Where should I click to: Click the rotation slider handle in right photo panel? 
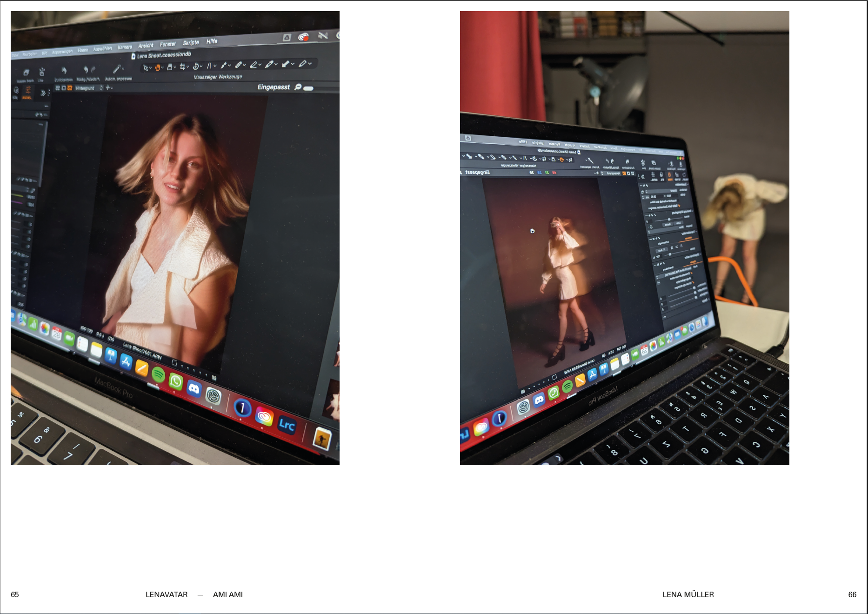pyautogui.click(x=669, y=220)
